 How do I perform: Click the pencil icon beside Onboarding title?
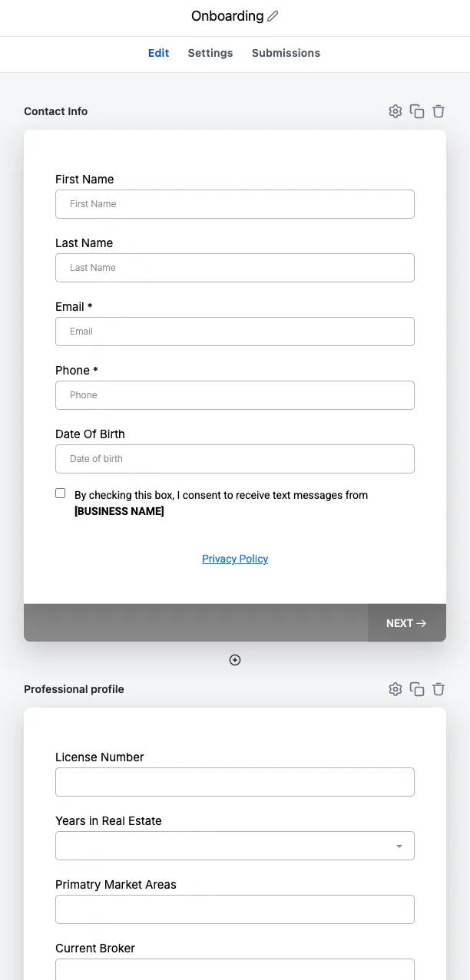[273, 16]
